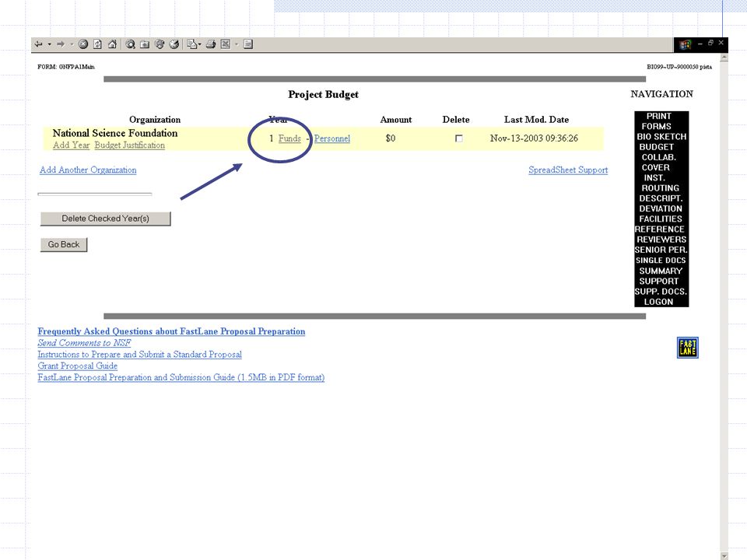Click the Discuss toolbar icon
The width and height of the screenshot is (747, 560).
(x=247, y=44)
